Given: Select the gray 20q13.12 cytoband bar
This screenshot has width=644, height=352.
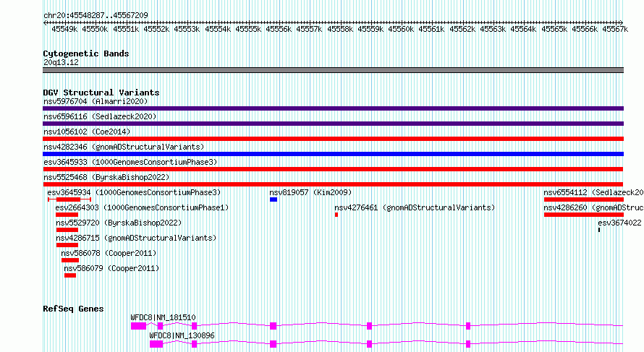Looking at the screenshot, I should tap(333, 70).
